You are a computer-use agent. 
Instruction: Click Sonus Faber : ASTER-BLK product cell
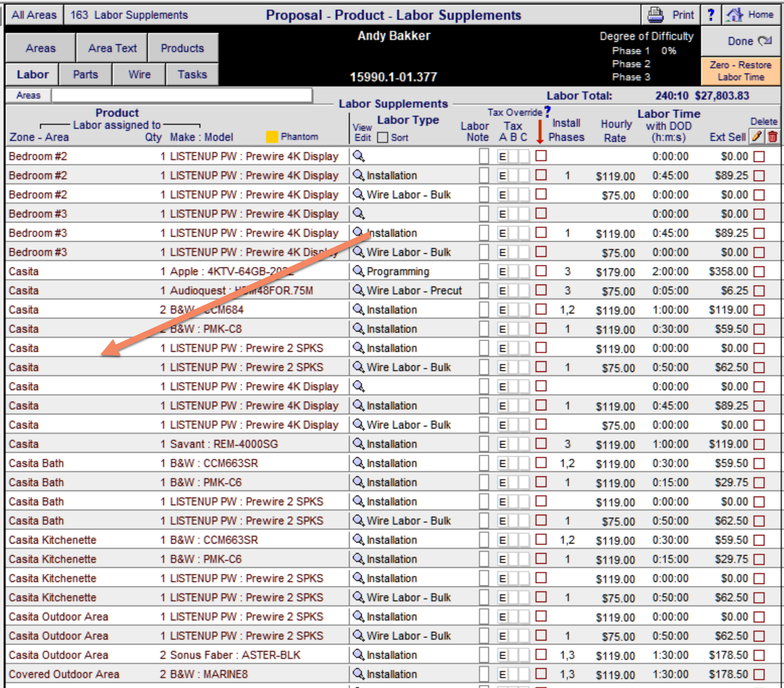click(235, 655)
